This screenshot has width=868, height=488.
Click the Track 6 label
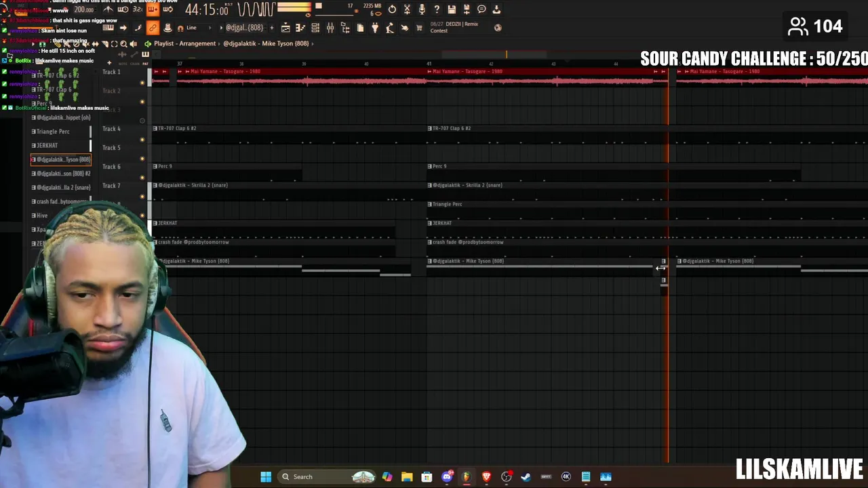[112, 167]
